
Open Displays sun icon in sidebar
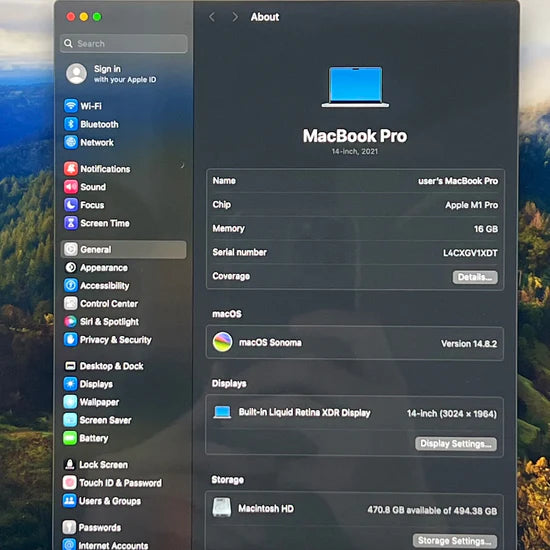(70, 384)
